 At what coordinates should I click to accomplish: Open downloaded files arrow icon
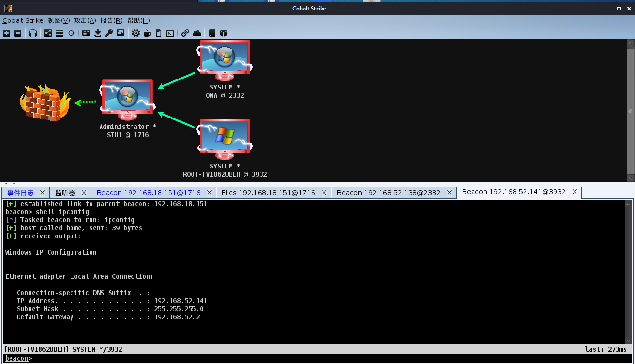coord(98,33)
